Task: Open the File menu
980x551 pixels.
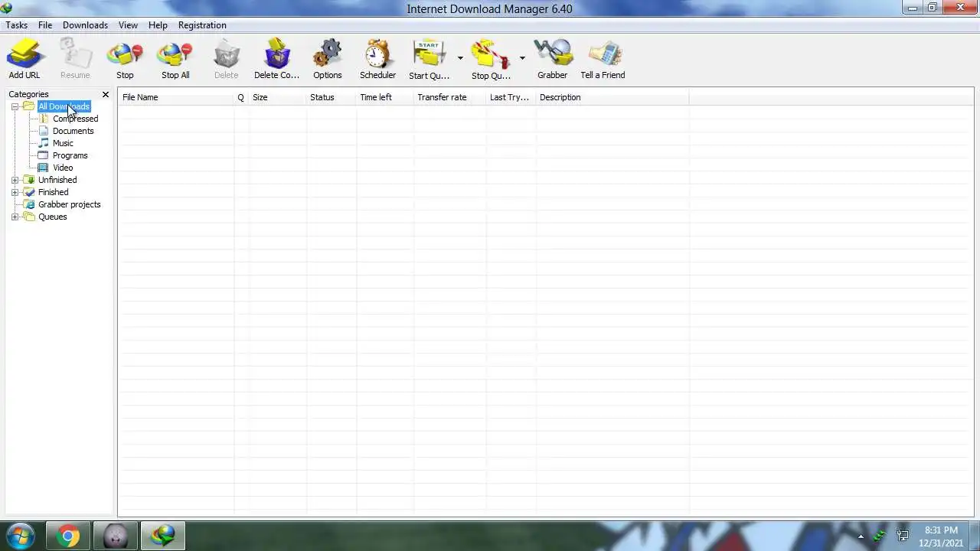Action: pyautogui.click(x=45, y=25)
